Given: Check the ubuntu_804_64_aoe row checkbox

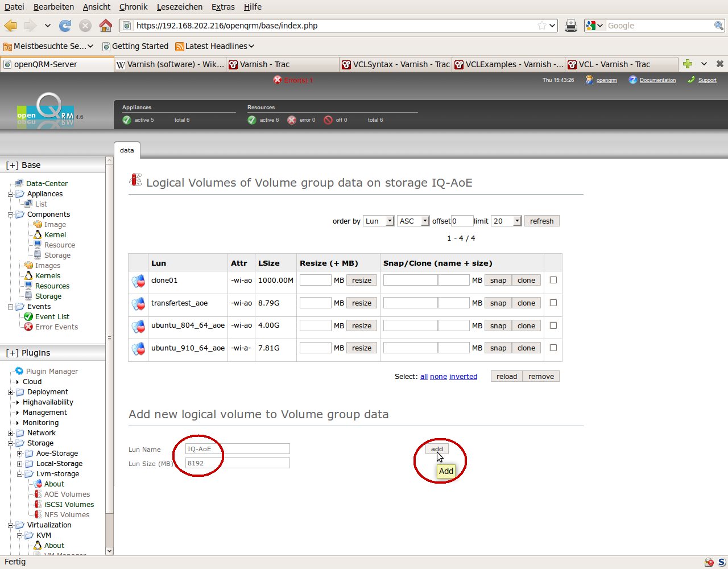Looking at the screenshot, I should coord(553,325).
